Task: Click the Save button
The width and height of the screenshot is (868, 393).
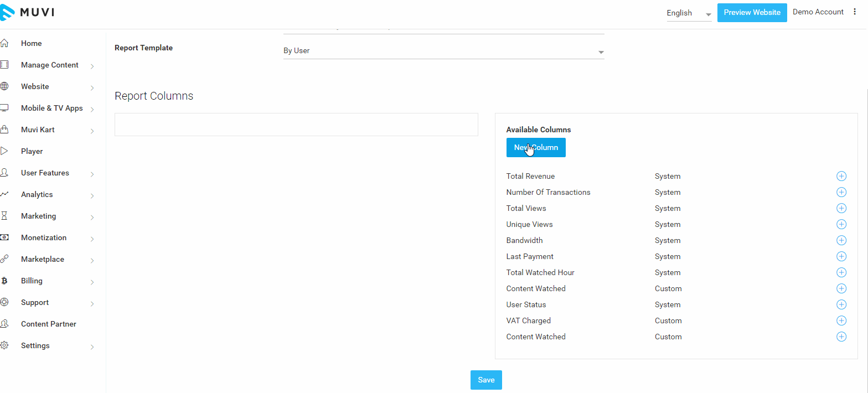Action: coord(486,380)
